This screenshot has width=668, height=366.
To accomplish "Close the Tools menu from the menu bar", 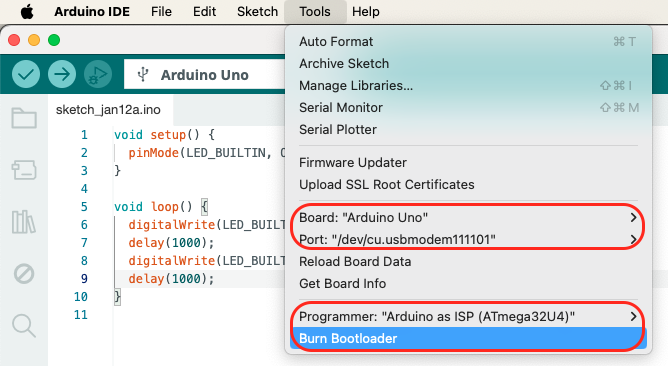I will (x=315, y=12).
